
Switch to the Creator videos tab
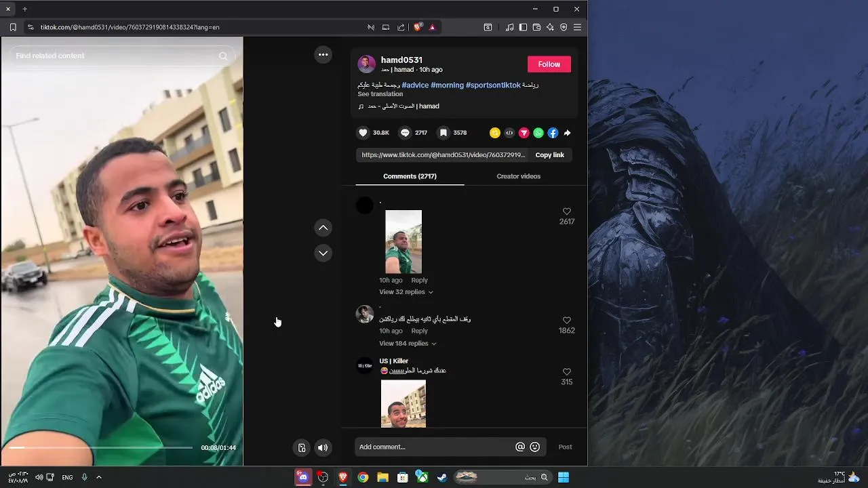519,176
